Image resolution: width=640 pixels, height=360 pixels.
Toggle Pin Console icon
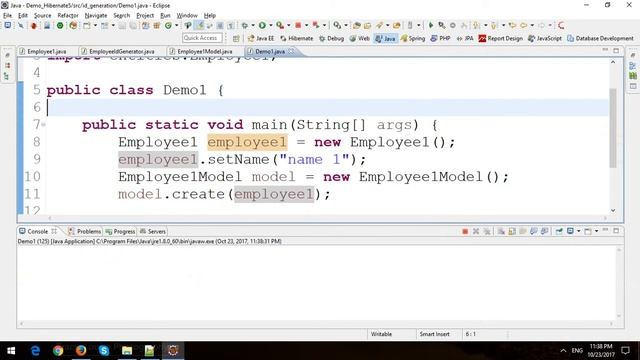[x=559, y=231]
